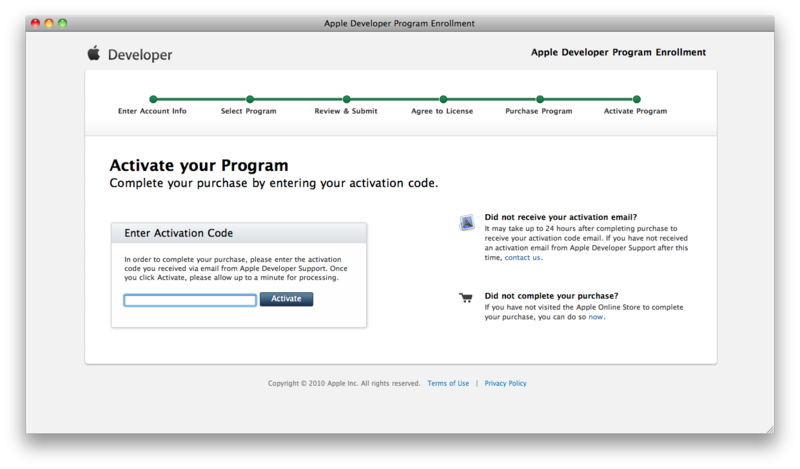This screenshot has width=800, height=469.
Task: Open the Terms of Use link
Action: pyautogui.click(x=448, y=383)
